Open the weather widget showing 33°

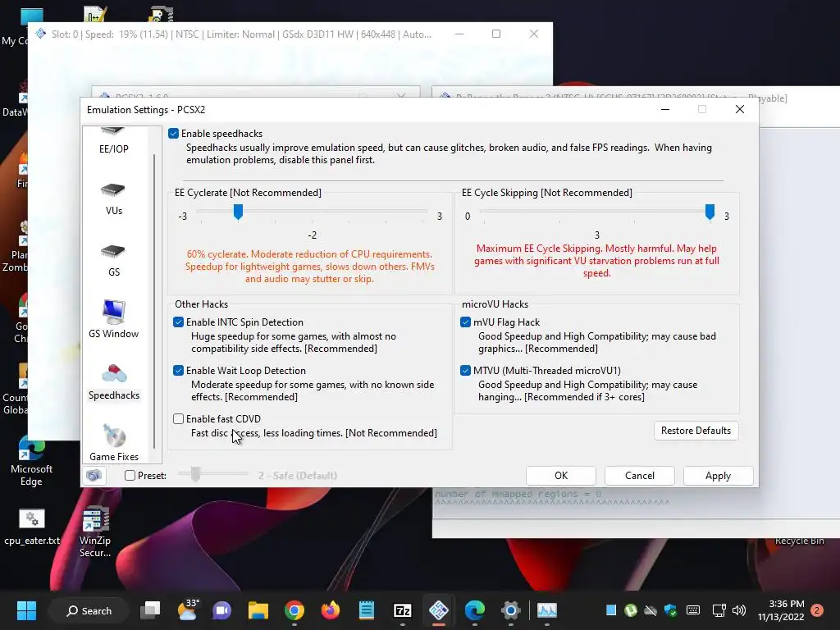click(188, 610)
